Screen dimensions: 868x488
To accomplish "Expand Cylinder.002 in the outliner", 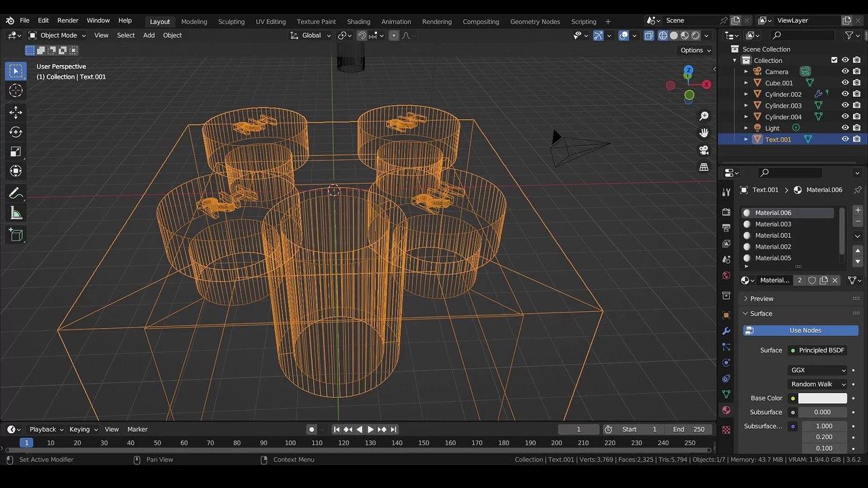I will 746,94.
